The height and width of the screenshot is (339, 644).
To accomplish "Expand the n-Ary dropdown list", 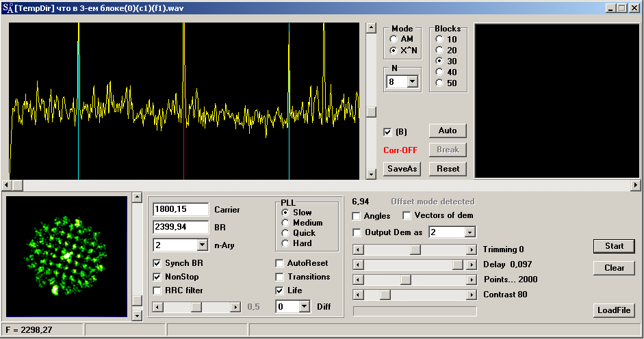I will pyautogui.click(x=202, y=245).
